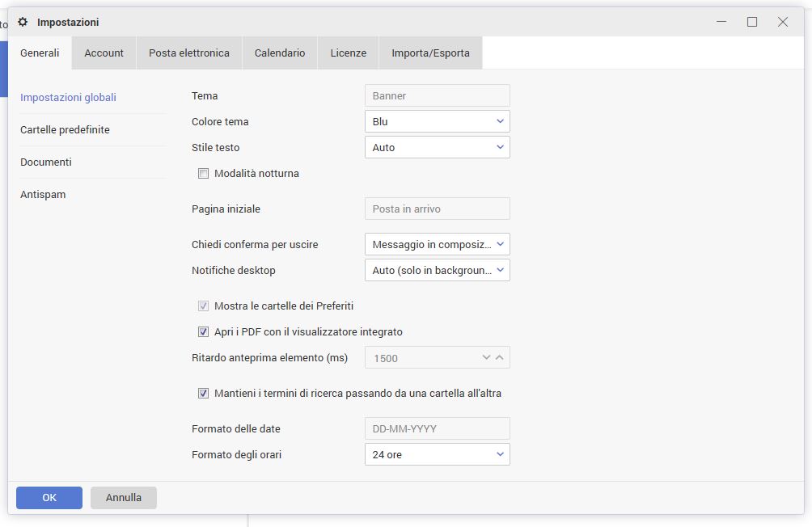Open the Formato degli orari dropdown
812x527 pixels.
[437, 455]
